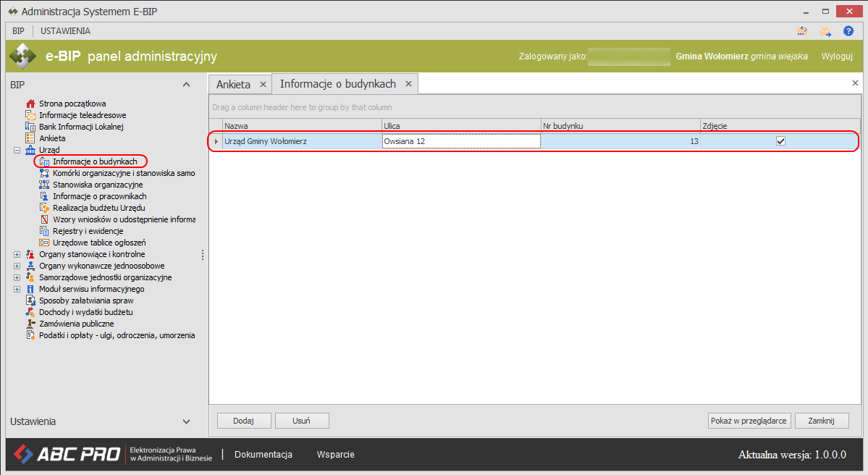
Task: Open the USTAWIENIA menu
Action: point(65,31)
